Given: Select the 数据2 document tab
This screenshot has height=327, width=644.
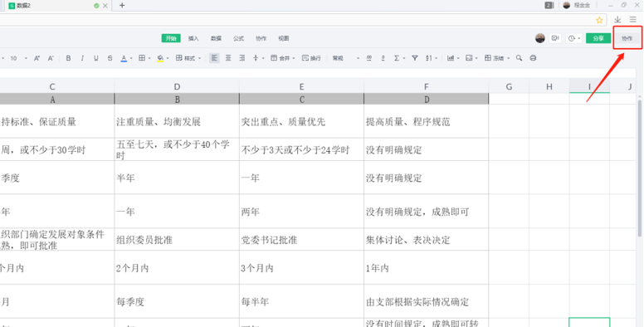Looking at the screenshot, I should click(57, 5).
